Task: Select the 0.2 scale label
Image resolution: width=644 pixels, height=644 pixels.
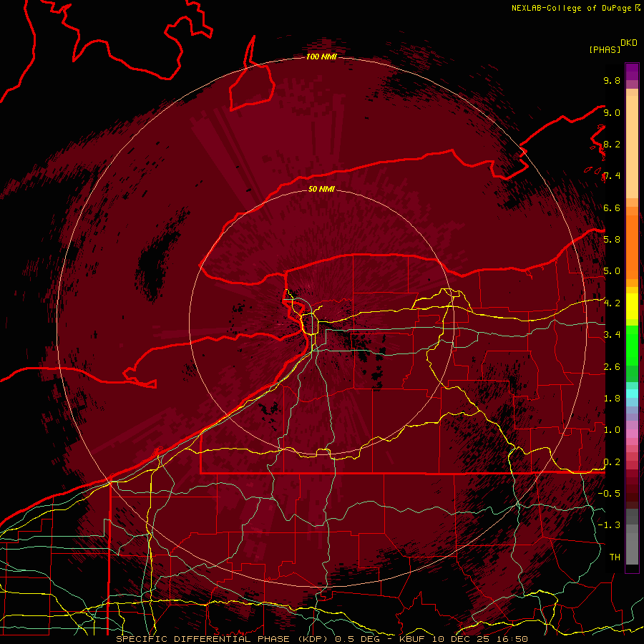Action: pos(612,462)
